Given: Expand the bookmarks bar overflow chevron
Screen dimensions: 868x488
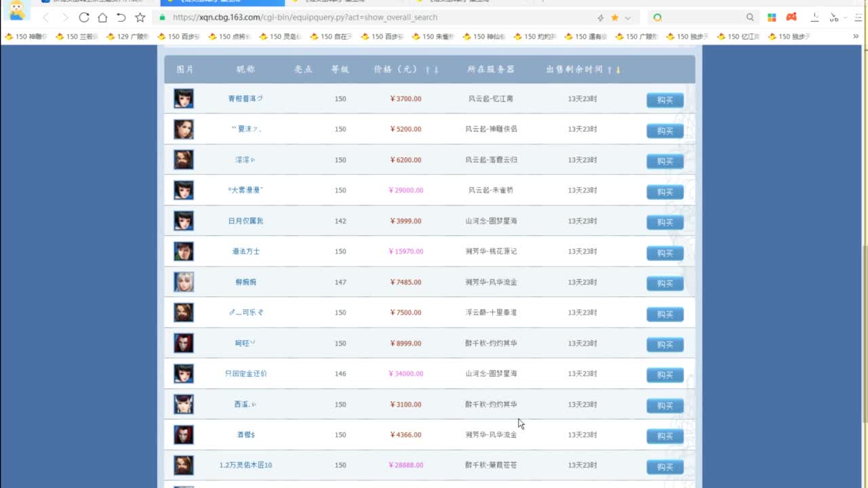Looking at the screenshot, I should click(x=855, y=37).
